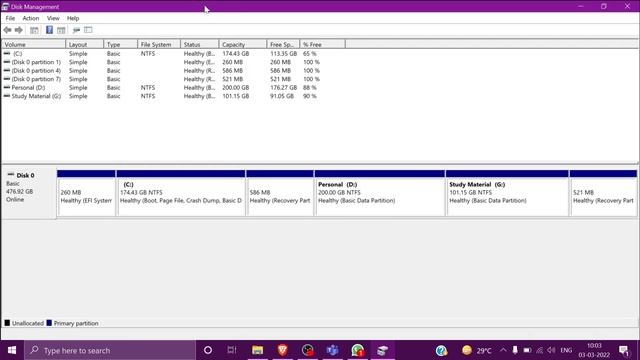Screen dimensions: 640x360
Task: Sort by the Free Space column header
Action: point(283,44)
